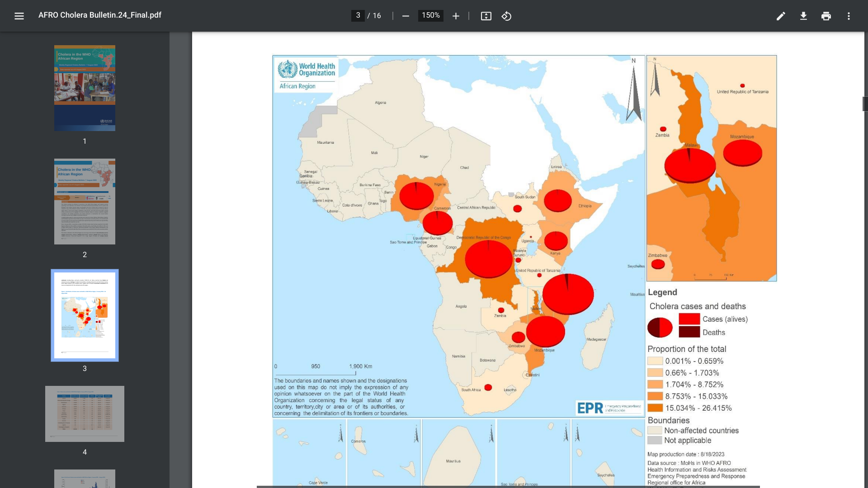868x488 pixels.
Task: Rotate the document counterclockwise
Action: point(506,16)
